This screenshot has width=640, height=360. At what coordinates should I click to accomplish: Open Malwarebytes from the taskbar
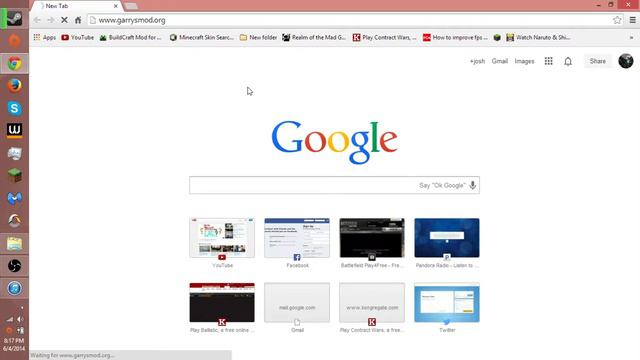[14, 198]
